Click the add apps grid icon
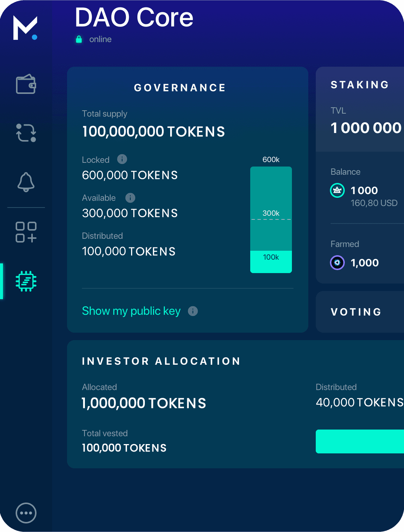Image resolution: width=404 pixels, height=532 pixels. (x=26, y=232)
